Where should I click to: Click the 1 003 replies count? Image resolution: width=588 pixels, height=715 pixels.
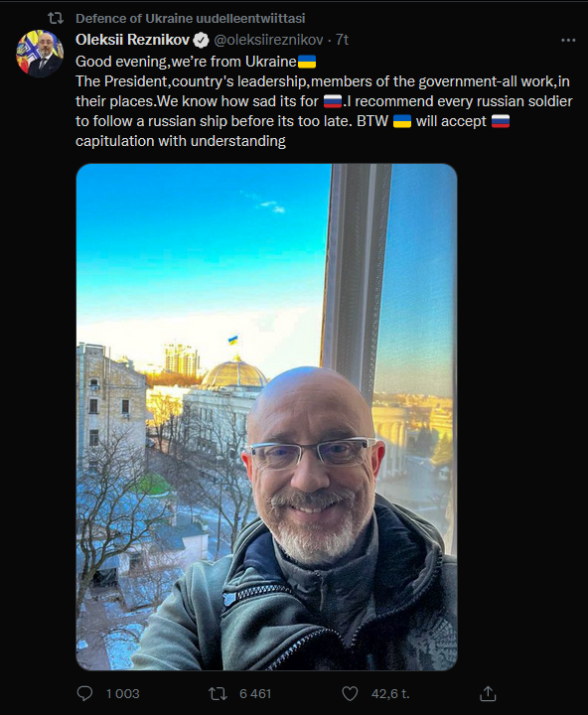click(123, 693)
